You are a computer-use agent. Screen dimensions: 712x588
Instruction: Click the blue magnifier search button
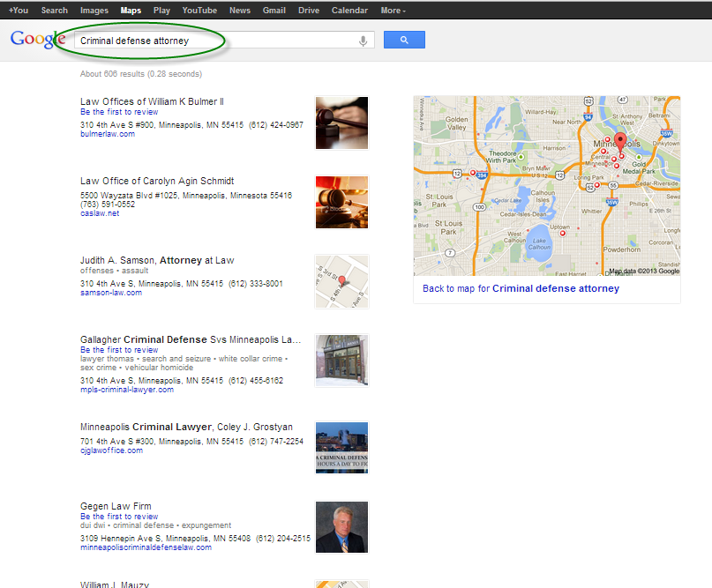pyautogui.click(x=404, y=40)
